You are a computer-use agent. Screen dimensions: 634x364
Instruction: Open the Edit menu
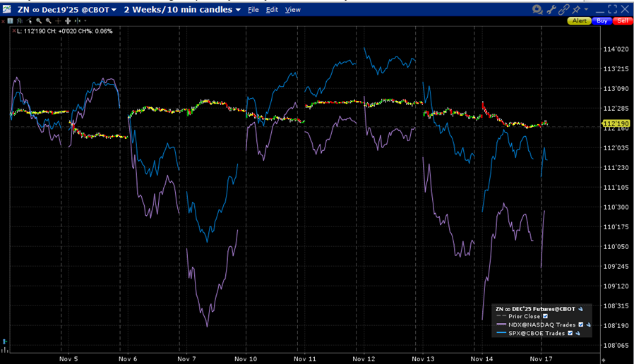pyautogui.click(x=272, y=10)
